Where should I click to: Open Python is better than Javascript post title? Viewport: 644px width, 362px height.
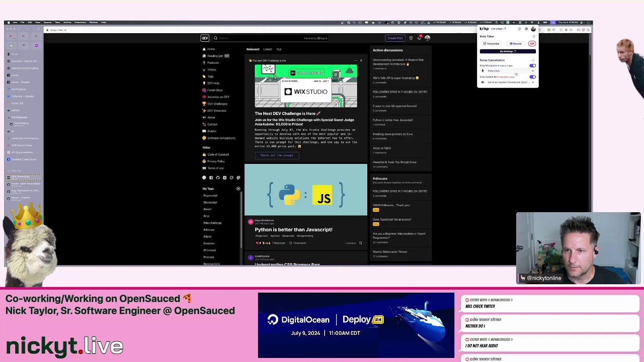(293, 230)
